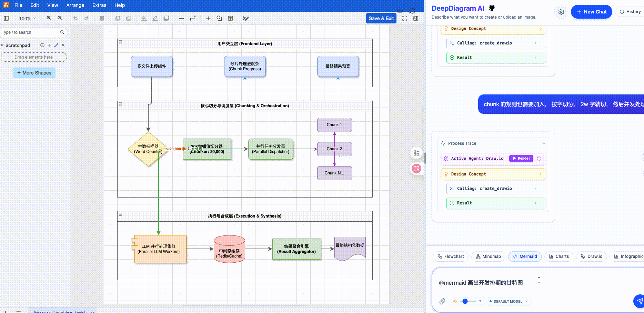Collapse the Process Trace section
Image resolution: width=644 pixels, height=313 pixels.
point(543,143)
